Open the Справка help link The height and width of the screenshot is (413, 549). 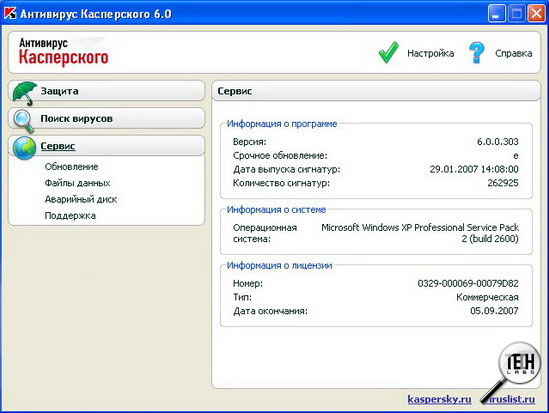coord(513,53)
